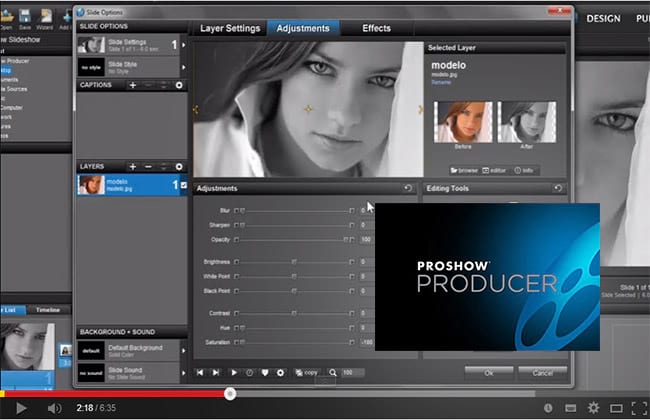Confirm with the Ok button
The image size is (650, 420).
click(x=489, y=373)
